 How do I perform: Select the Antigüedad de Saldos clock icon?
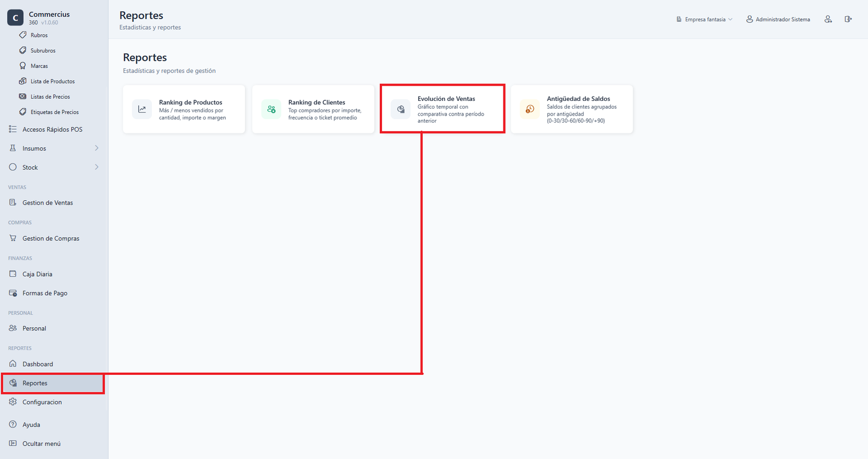(x=530, y=109)
